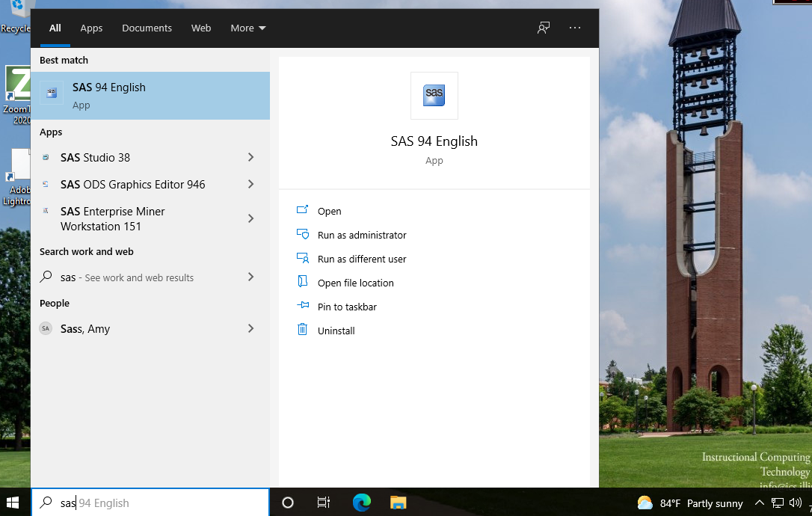
Task: Click 'See work and web results' text
Action: [x=139, y=277]
